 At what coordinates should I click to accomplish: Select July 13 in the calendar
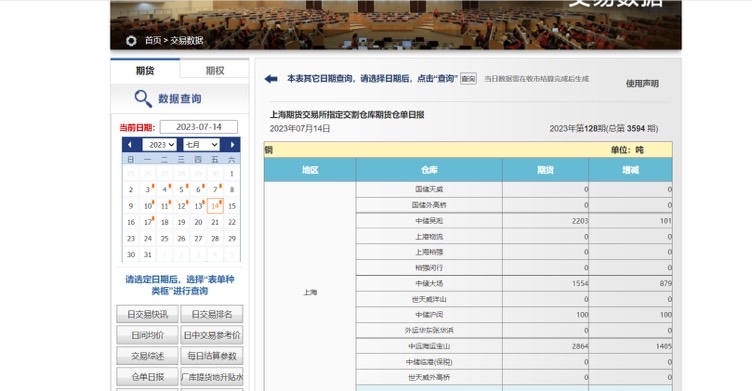tap(199, 206)
